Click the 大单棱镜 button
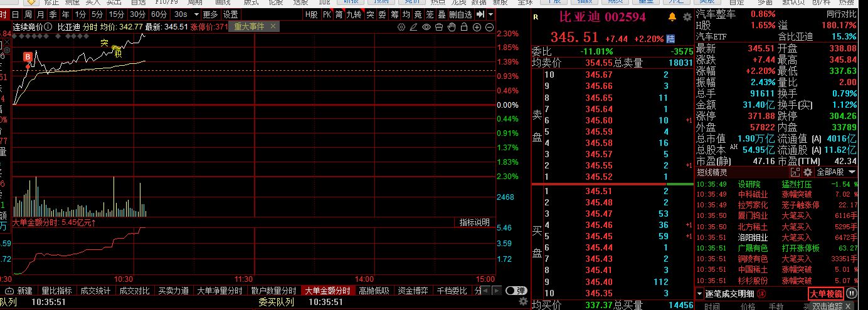This screenshot has width=868, height=310. pyautogui.click(x=826, y=294)
